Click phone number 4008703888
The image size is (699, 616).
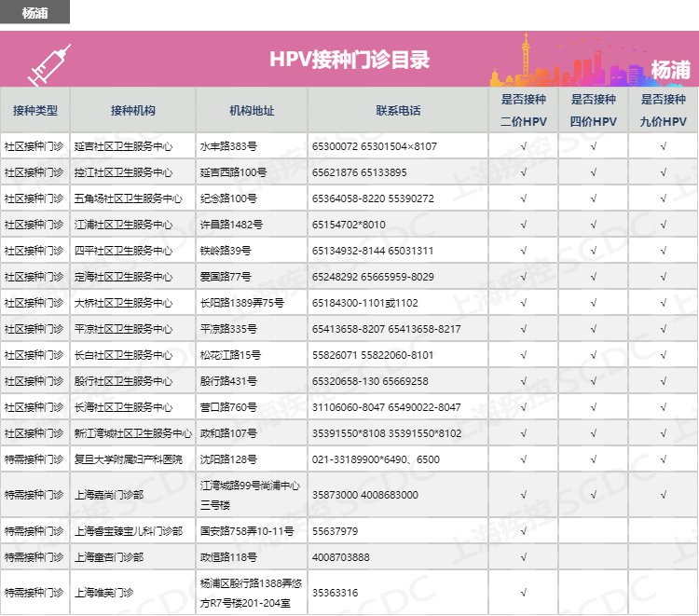pyautogui.click(x=341, y=557)
